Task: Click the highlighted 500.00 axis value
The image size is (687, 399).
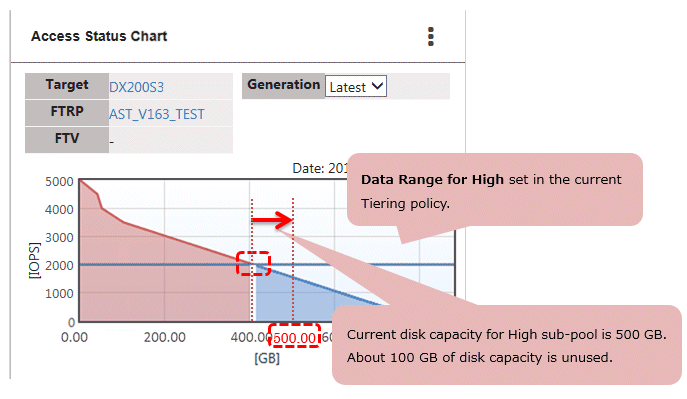Action: 294,338
